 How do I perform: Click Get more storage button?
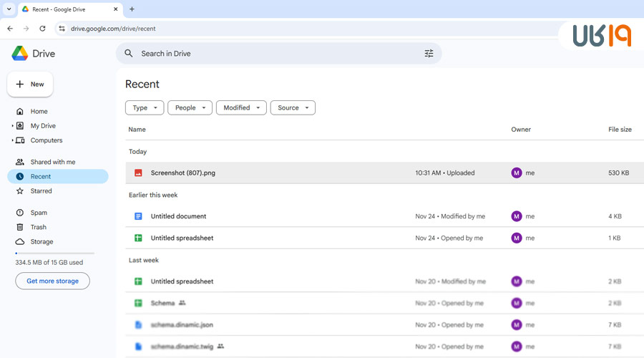point(52,281)
